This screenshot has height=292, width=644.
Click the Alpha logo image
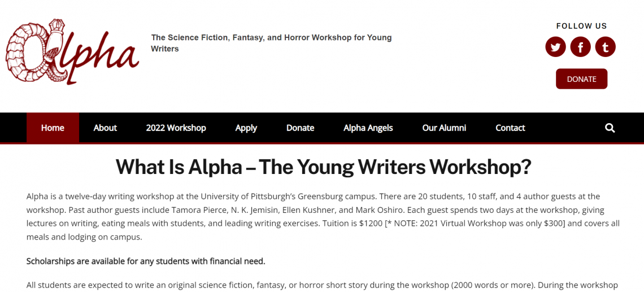[x=72, y=52]
